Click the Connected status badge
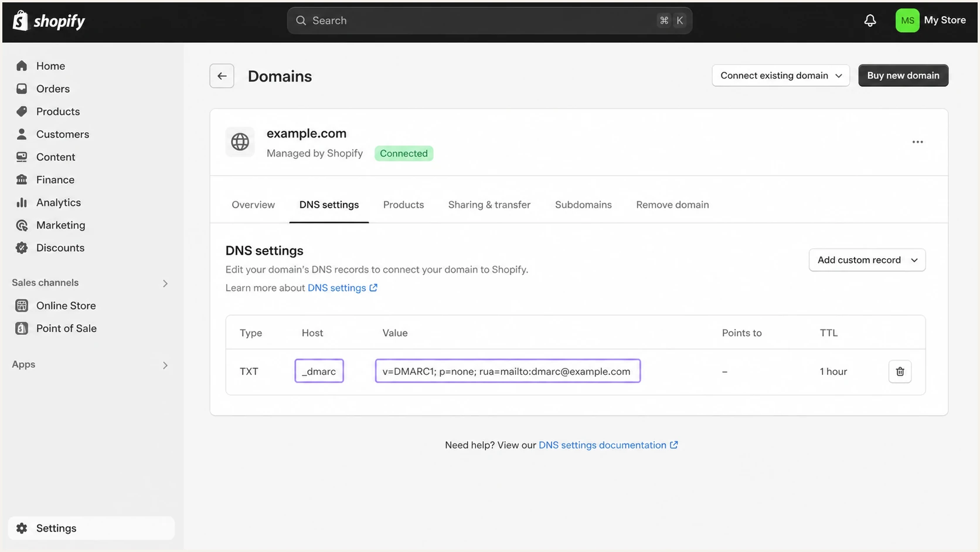 point(404,153)
